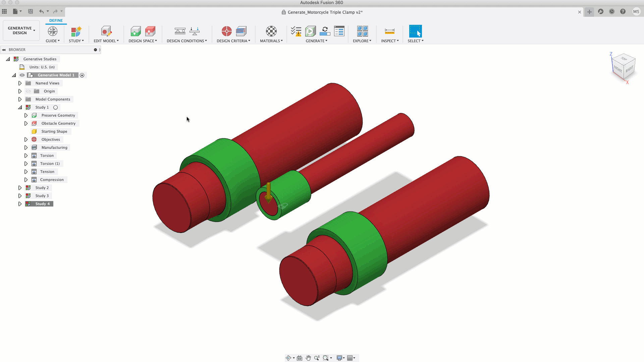Open the Objectives crosshair icon

pyautogui.click(x=226, y=31)
